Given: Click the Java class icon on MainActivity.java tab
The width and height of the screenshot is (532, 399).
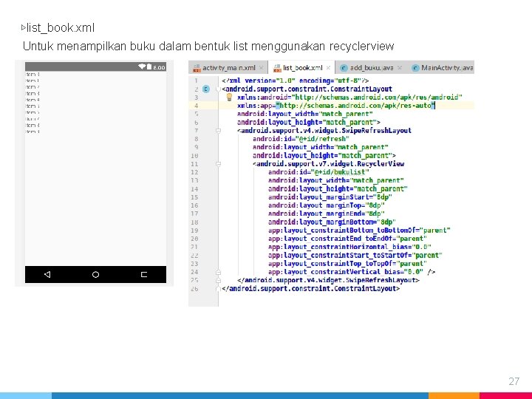Looking at the screenshot, I should tap(415, 68).
